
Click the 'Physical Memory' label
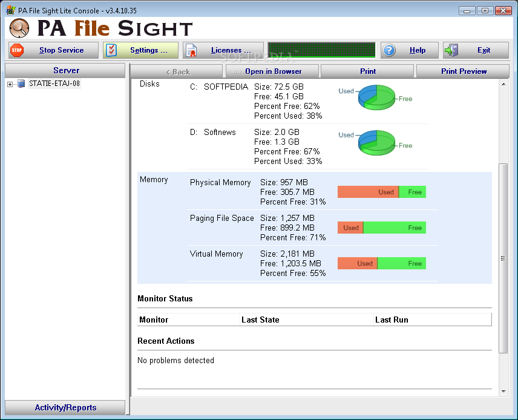click(x=220, y=182)
